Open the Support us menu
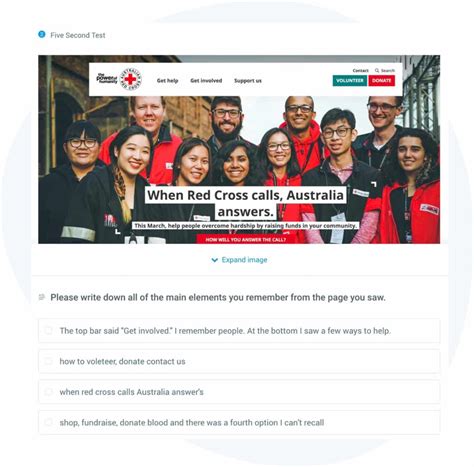 (x=248, y=81)
